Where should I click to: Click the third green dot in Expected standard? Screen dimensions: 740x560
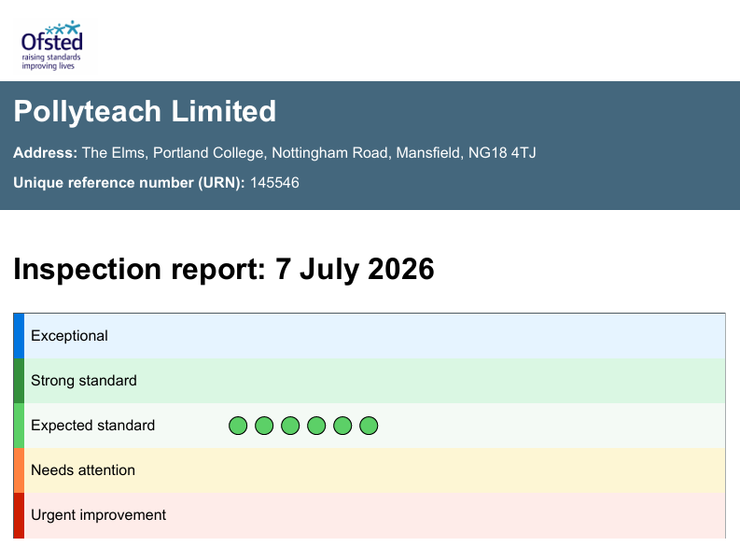290,426
